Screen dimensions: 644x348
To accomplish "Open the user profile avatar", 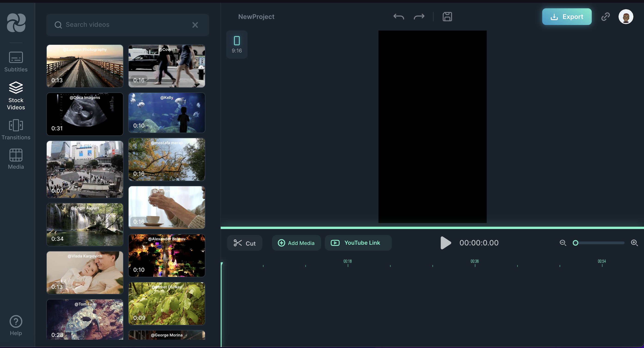I will [625, 17].
